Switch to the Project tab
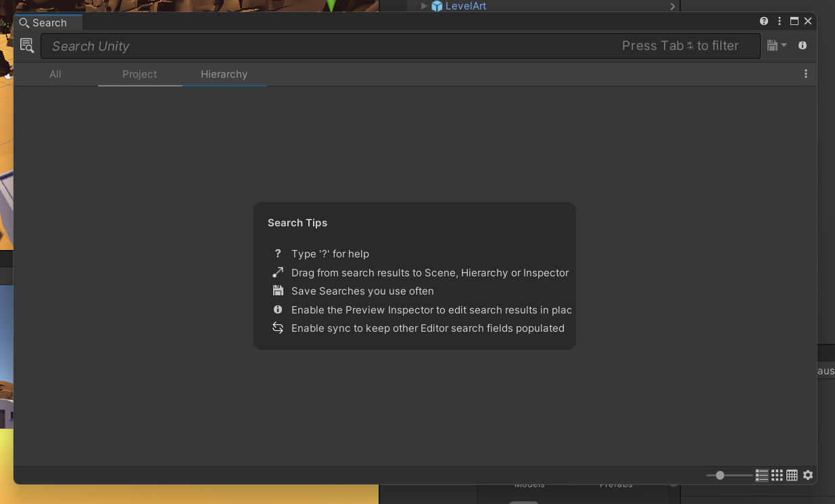The height and width of the screenshot is (504, 835). (x=140, y=74)
